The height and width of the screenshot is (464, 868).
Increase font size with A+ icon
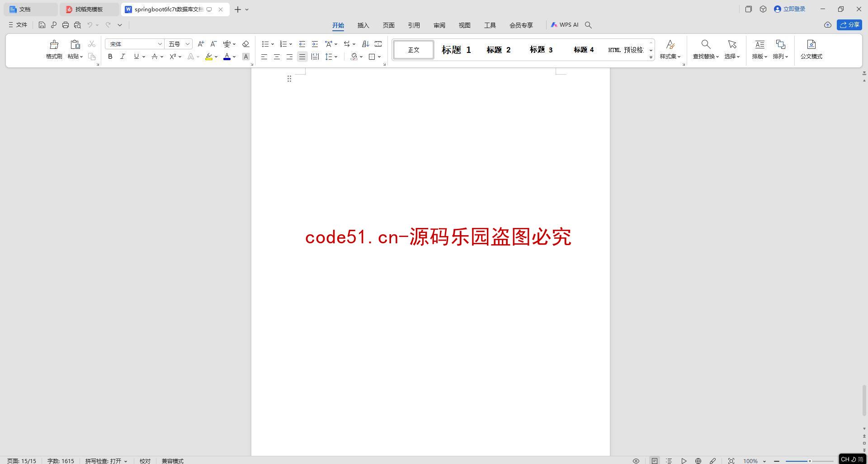201,44
